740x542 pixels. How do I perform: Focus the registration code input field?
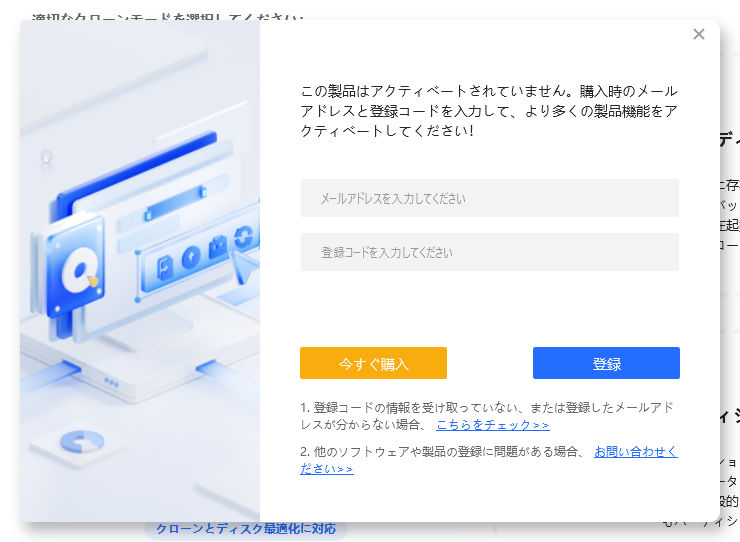490,252
